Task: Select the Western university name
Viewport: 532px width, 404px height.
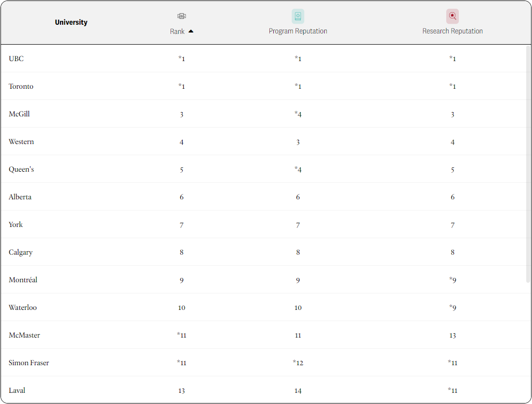Action: [x=21, y=142]
